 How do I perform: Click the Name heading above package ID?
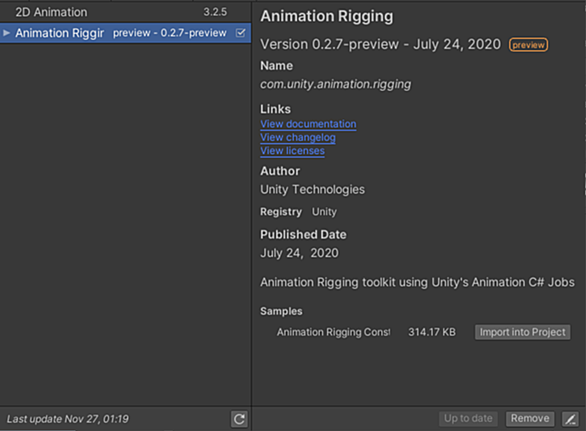pyautogui.click(x=277, y=66)
